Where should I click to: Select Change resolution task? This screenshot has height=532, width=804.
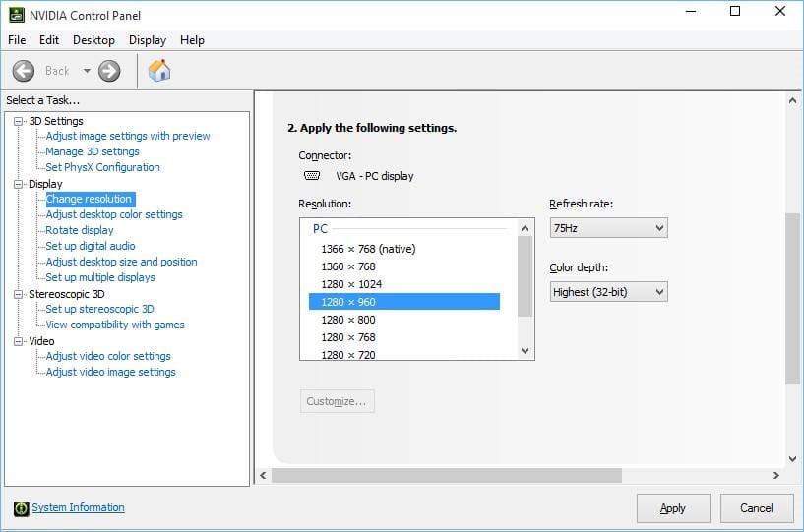click(91, 199)
